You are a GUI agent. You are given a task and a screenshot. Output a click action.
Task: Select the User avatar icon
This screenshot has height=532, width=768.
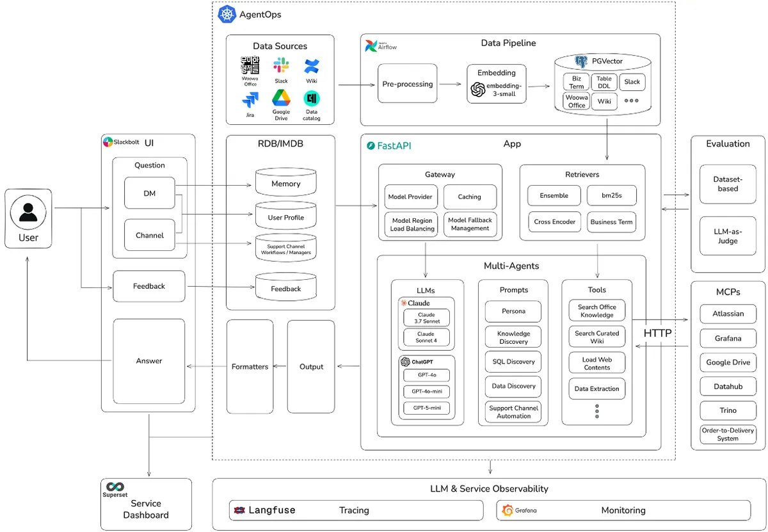(x=28, y=212)
